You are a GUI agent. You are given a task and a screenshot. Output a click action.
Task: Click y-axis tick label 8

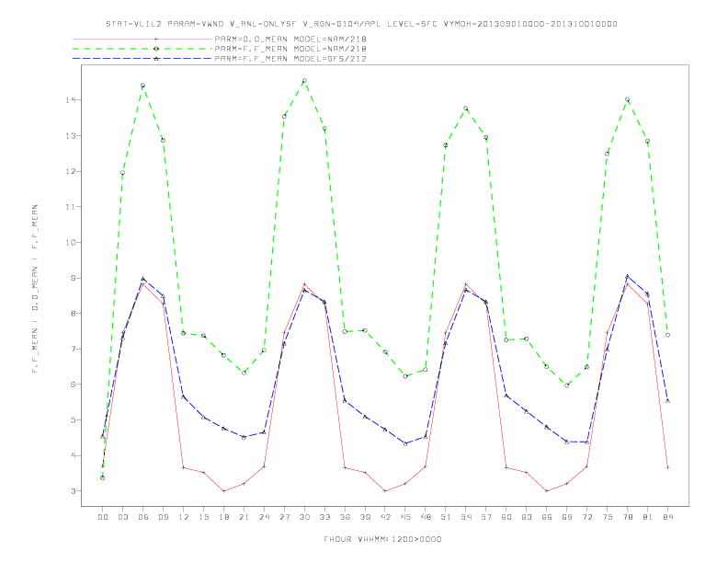click(74, 314)
